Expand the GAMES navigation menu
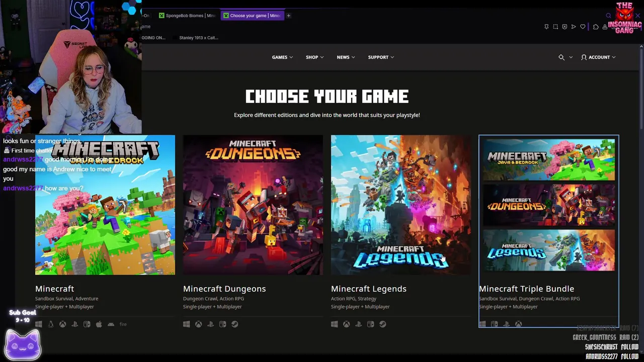Viewport: 644px width, 362px height. click(x=282, y=57)
